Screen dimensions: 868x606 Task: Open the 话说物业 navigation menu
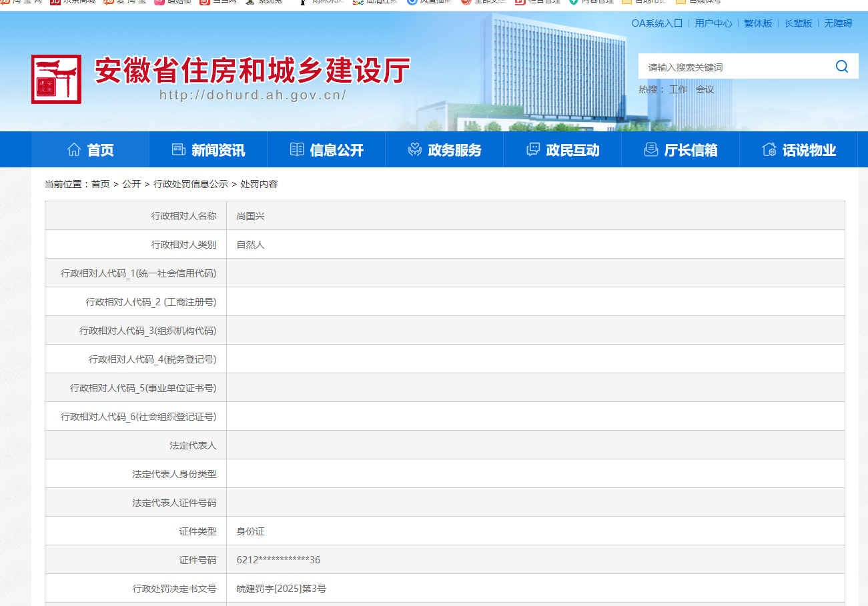799,150
